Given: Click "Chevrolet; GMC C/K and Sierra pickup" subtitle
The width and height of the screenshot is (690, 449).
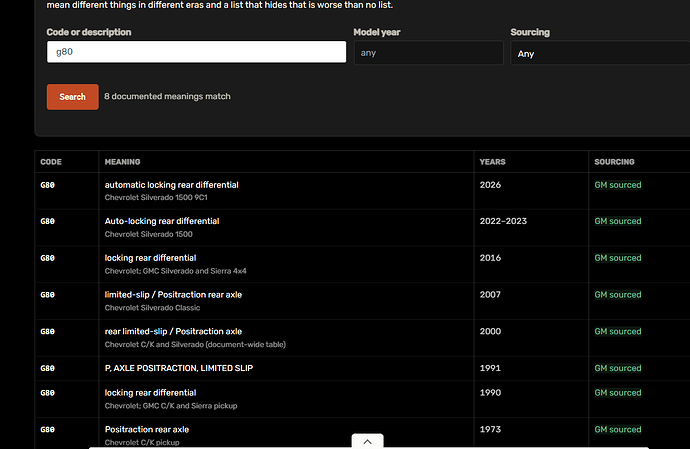Looking at the screenshot, I should point(171,406).
